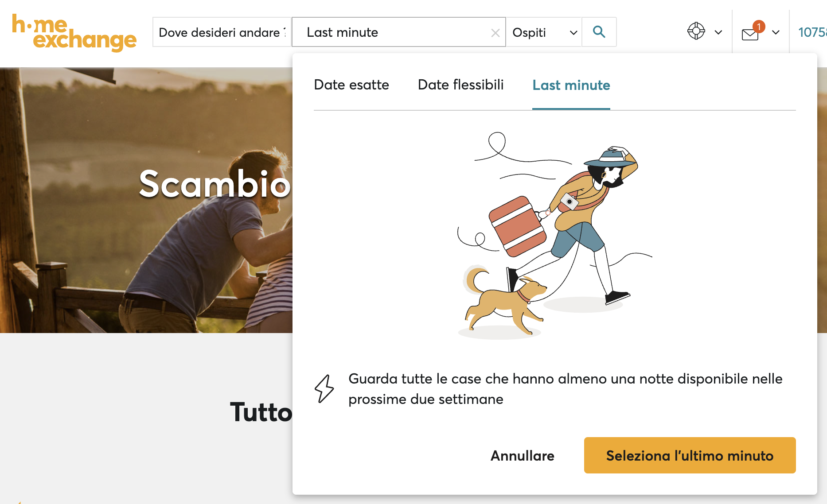The image size is (827, 504).
Task: Open the Ospiti guests dropdown
Action: coord(544,32)
